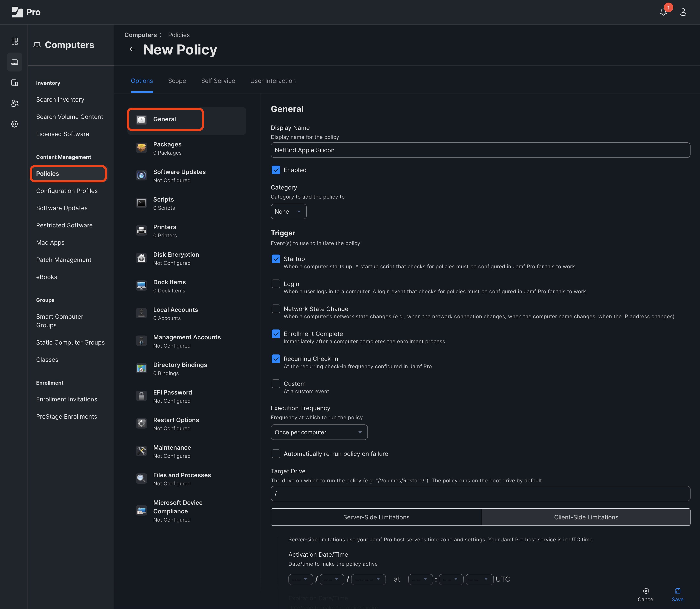Enable the Login trigger checkbox
The height and width of the screenshot is (609, 700).
click(x=276, y=284)
